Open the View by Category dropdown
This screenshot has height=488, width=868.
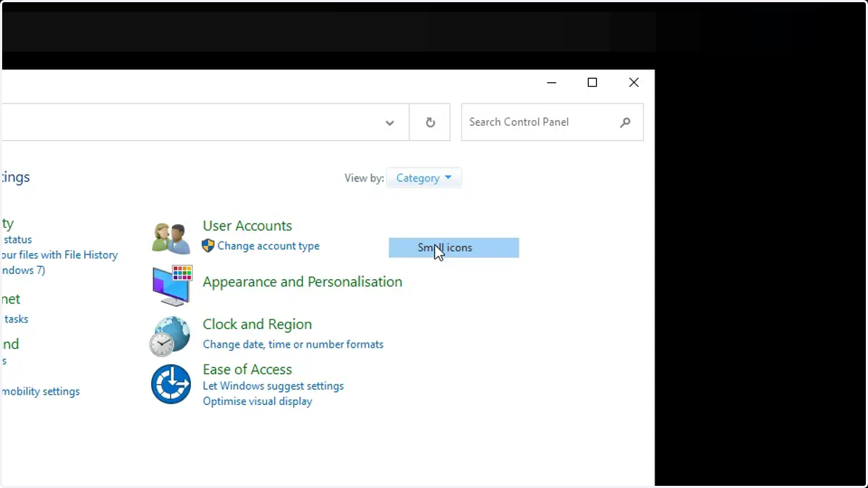click(424, 178)
